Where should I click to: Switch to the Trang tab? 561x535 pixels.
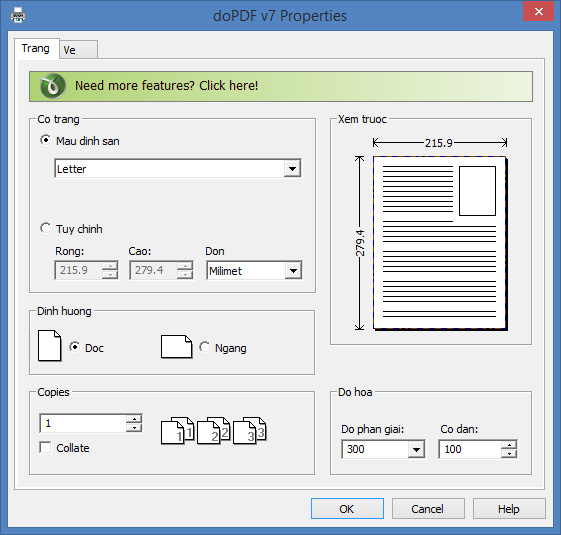(36, 48)
